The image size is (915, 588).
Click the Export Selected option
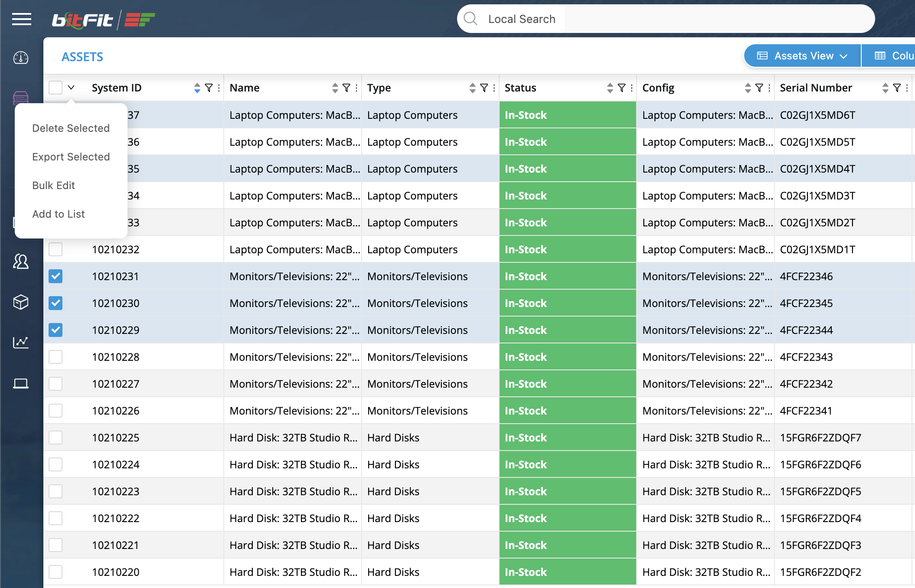[x=71, y=157]
